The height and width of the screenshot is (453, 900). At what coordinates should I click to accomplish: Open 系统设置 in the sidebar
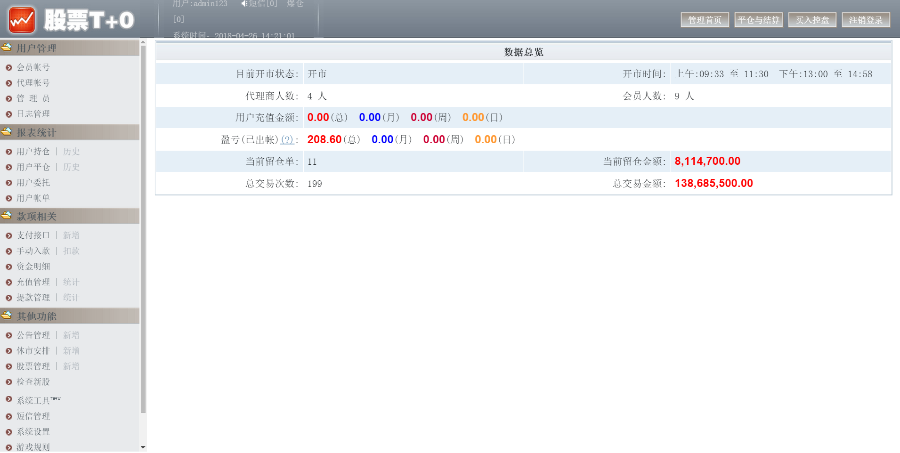[33, 432]
